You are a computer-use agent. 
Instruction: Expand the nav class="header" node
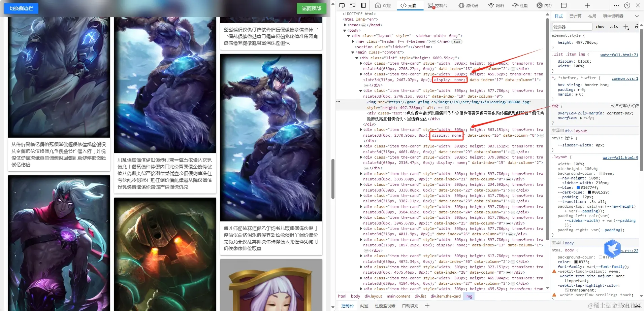[353, 41]
